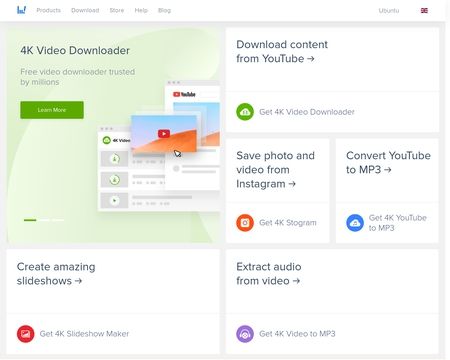Change language via UK flag icon

click(424, 11)
